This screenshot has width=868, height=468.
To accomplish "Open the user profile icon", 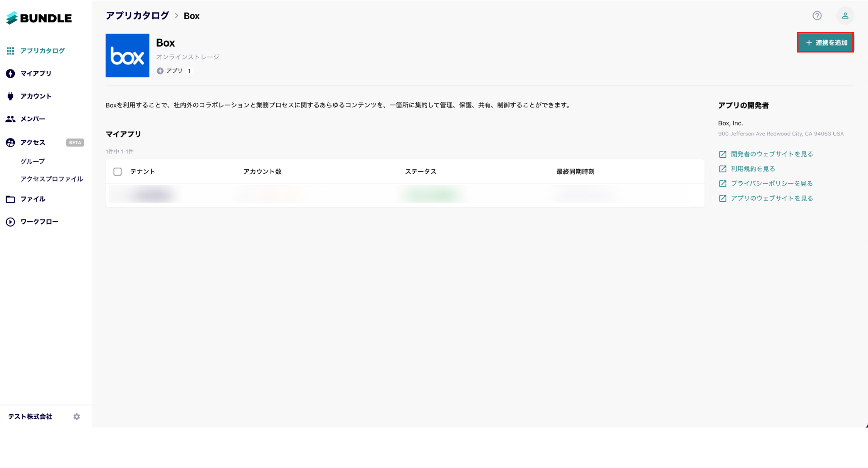I will [x=845, y=16].
